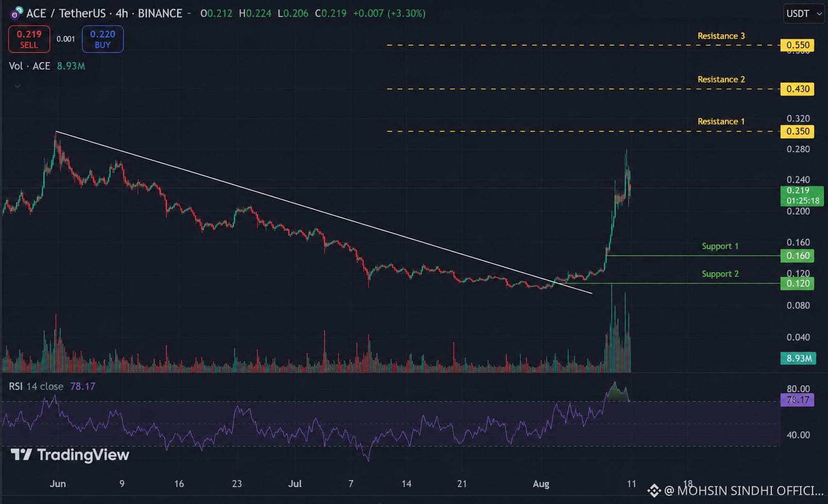
Task: Select the Resistance 3 label
Action: click(721, 36)
